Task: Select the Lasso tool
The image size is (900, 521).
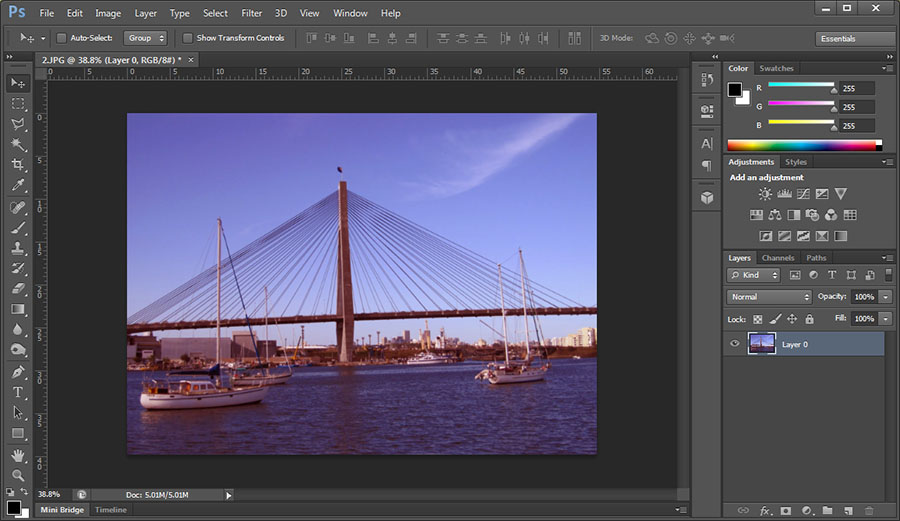Action: click(18, 124)
